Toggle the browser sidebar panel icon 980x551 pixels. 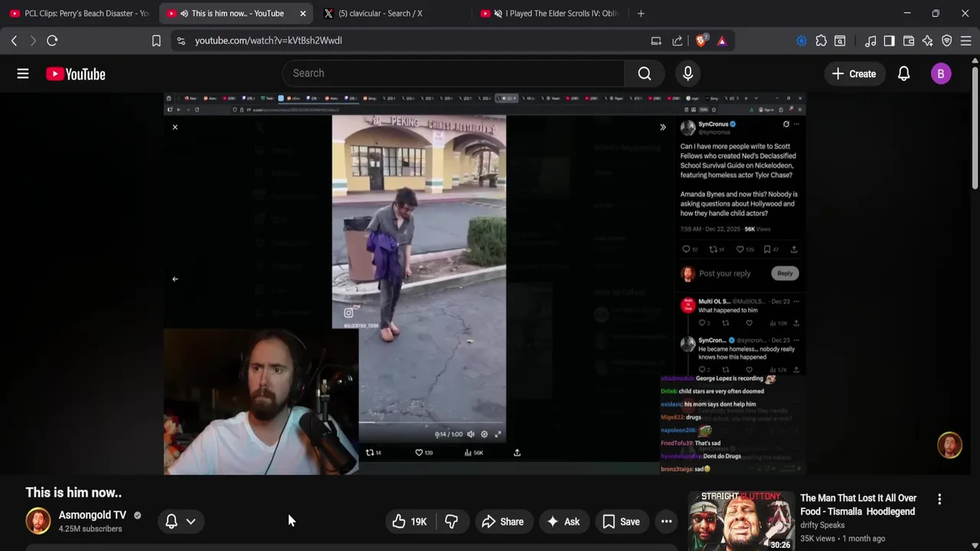coord(889,41)
